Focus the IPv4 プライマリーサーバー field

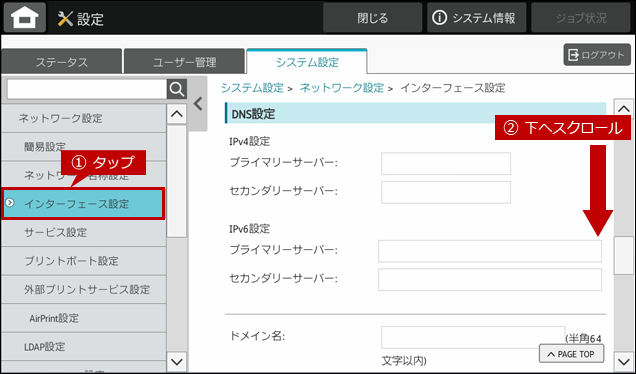[446, 163]
